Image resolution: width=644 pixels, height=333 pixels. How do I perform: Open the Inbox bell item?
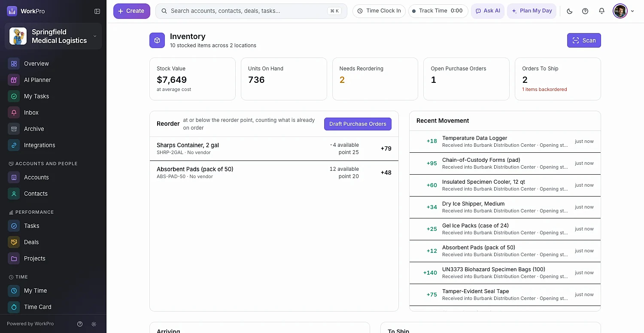pyautogui.click(x=53, y=112)
